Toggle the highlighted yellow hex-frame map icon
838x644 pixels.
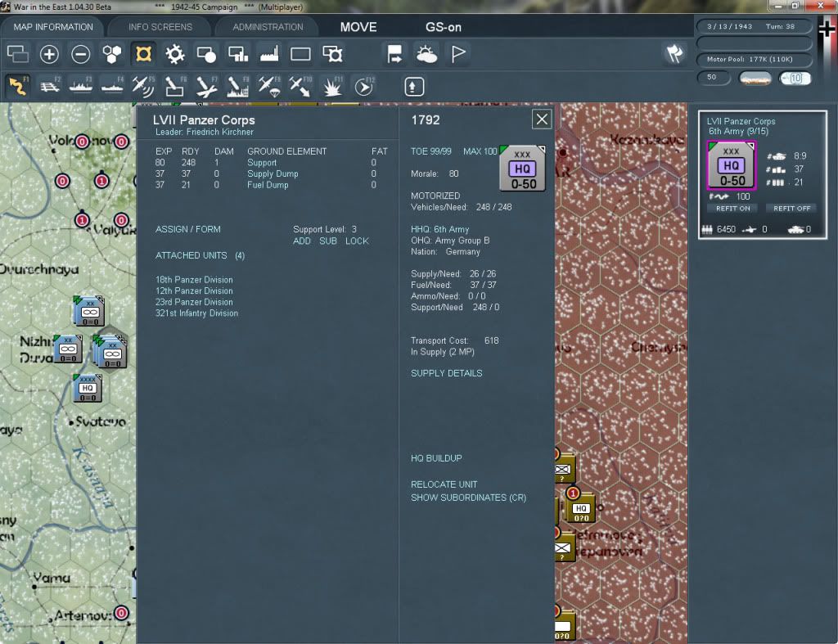pos(144,54)
